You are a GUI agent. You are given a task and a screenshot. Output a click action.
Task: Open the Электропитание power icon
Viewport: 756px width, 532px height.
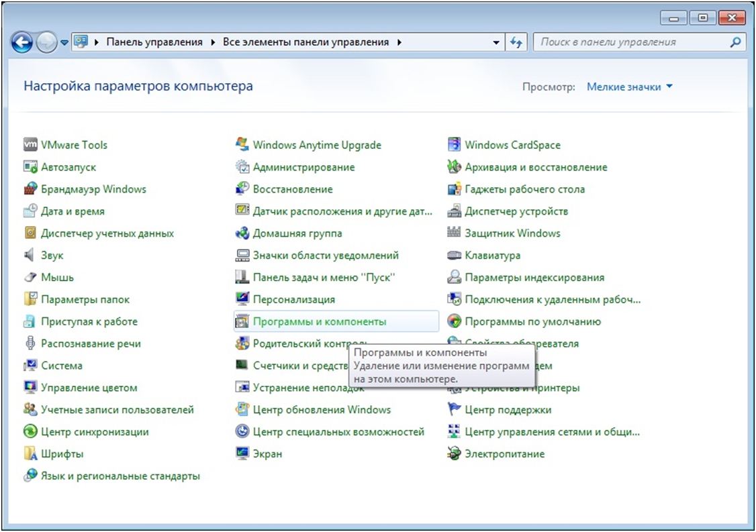tap(455, 454)
